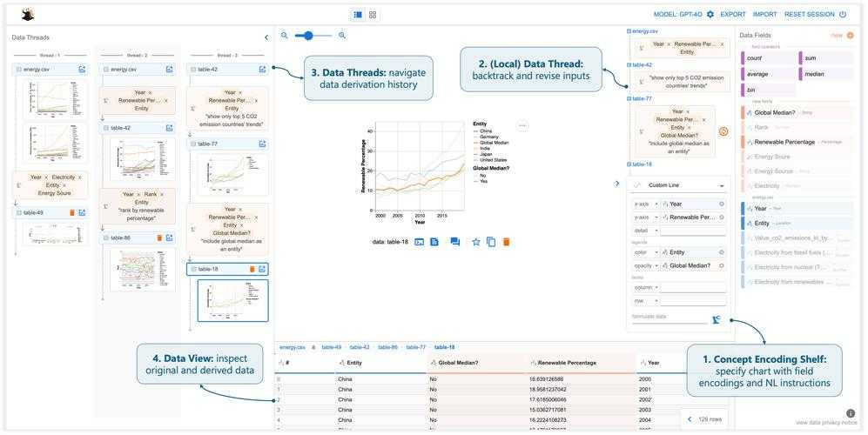Create new chart from table-49

point(82,212)
